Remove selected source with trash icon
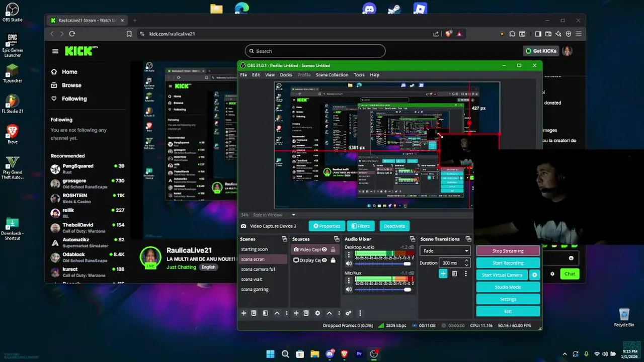The height and width of the screenshot is (362, 644). click(x=306, y=313)
